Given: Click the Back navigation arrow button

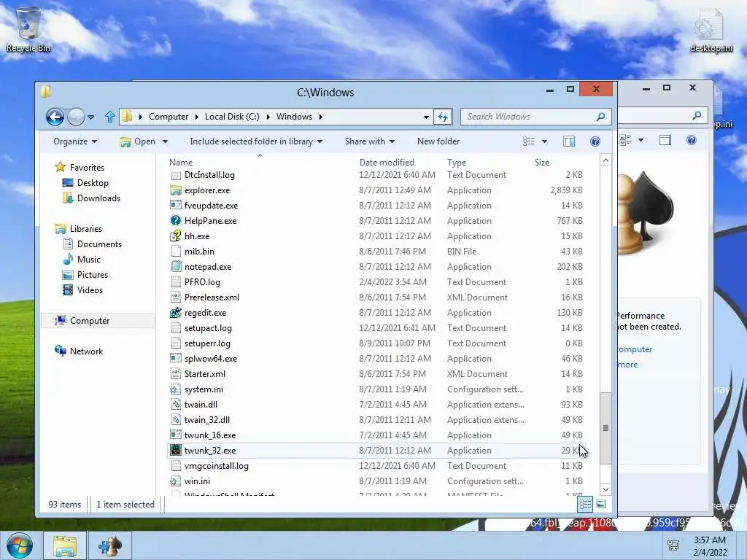Looking at the screenshot, I should coord(55,117).
